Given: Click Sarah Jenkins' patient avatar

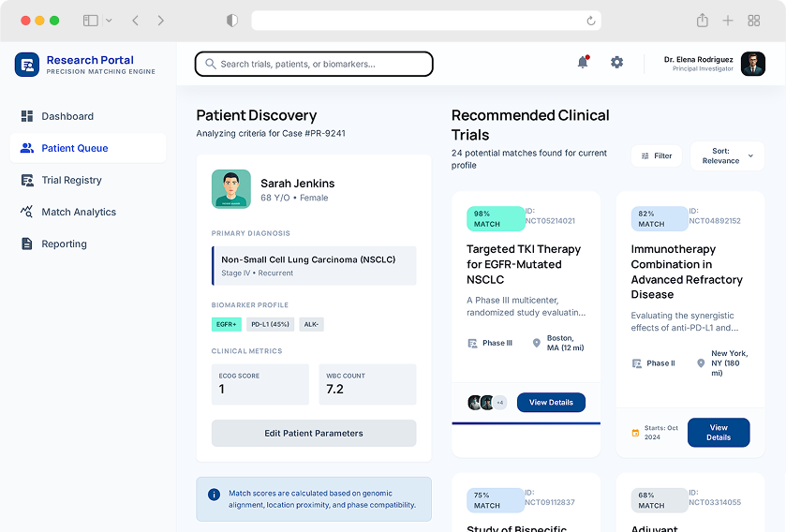Looking at the screenshot, I should [231, 189].
